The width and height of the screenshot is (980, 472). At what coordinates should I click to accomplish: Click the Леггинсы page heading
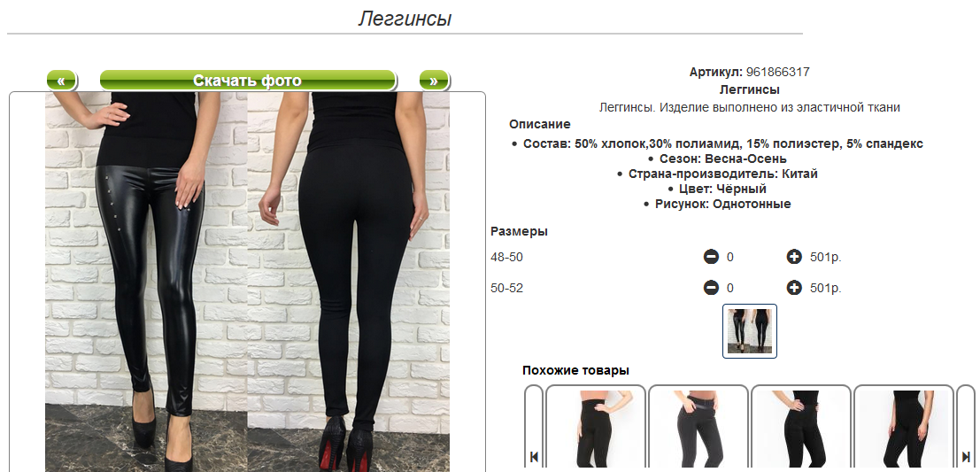click(x=405, y=19)
